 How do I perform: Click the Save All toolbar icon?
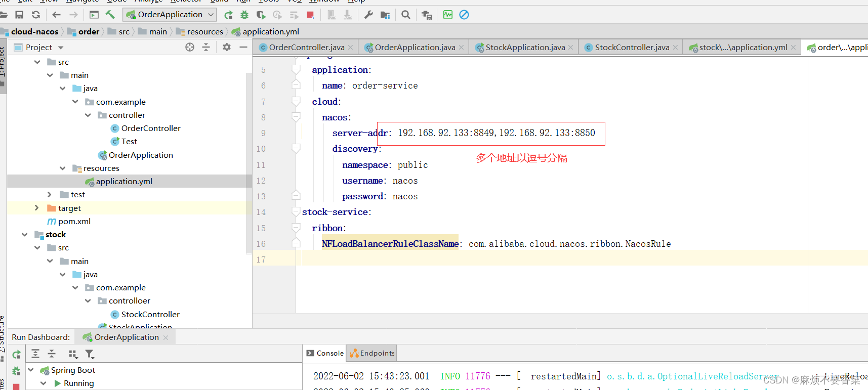click(19, 15)
